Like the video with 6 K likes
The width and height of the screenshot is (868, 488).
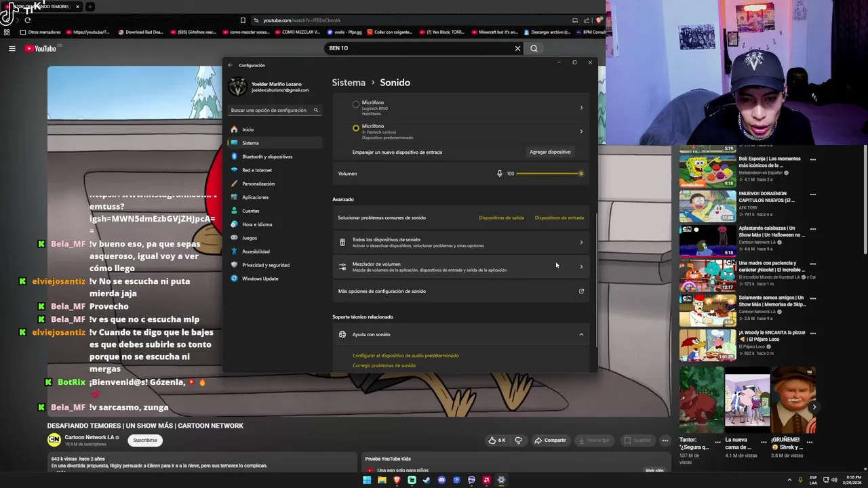(x=497, y=440)
